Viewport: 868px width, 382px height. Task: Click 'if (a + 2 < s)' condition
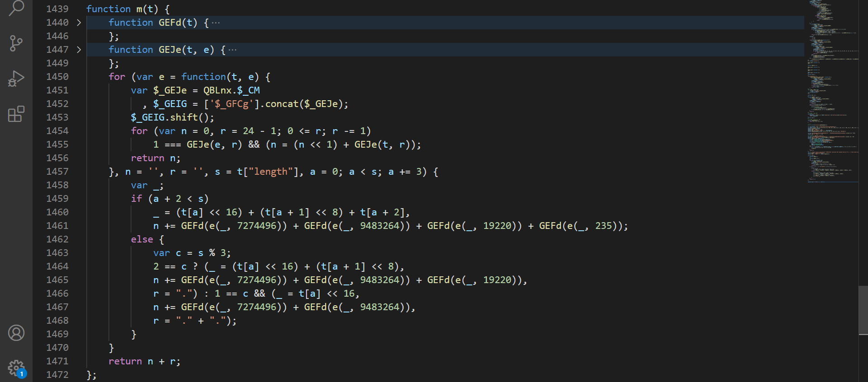coord(170,199)
